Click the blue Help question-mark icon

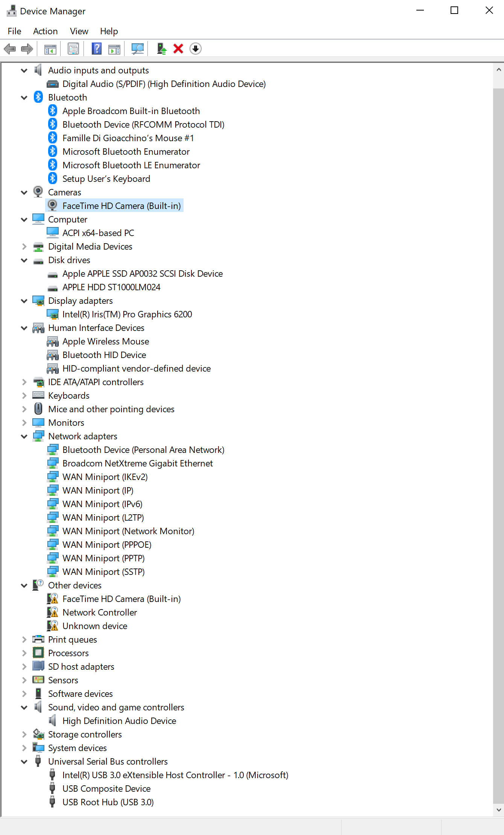[97, 49]
